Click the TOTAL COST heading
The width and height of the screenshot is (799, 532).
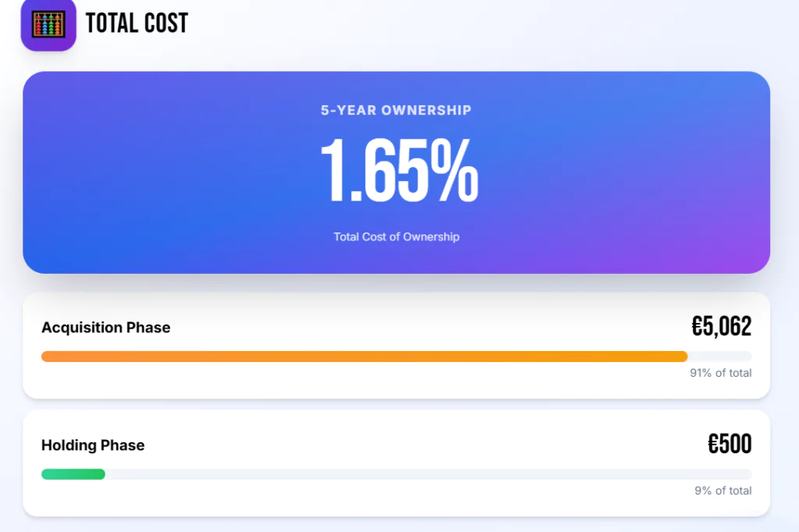[x=137, y=23]
